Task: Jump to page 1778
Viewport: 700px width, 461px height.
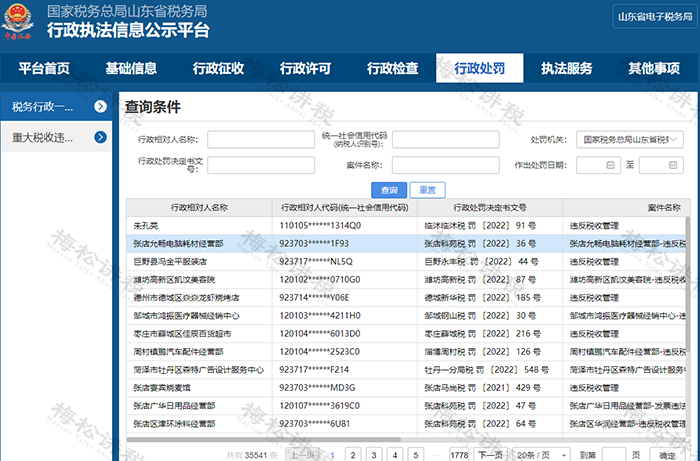Action: pos(459,455)
